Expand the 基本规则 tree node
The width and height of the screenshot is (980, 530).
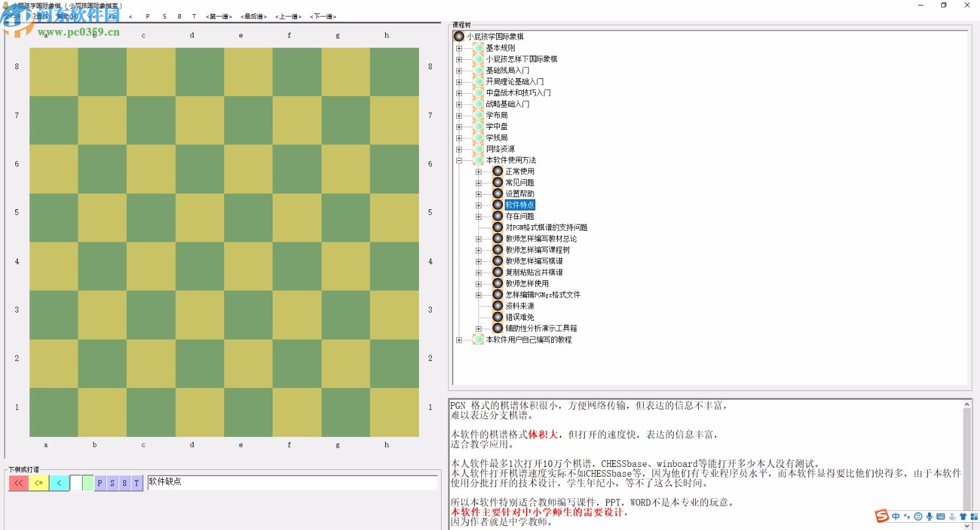[x=459, y=48]
